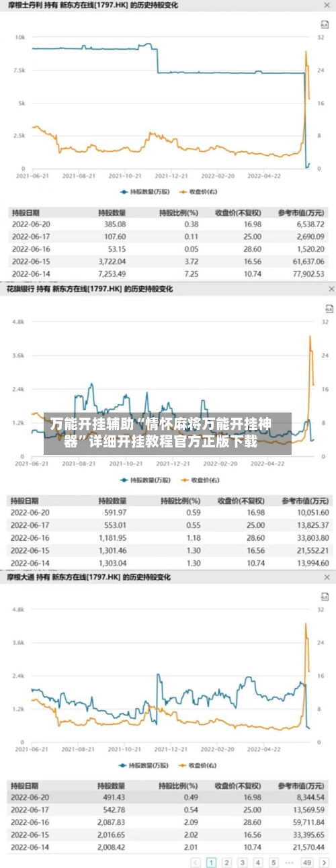This screenshot has width=336, height=868.
Task: Jump to page 5 in pagination
Action: tap(274, 863)
